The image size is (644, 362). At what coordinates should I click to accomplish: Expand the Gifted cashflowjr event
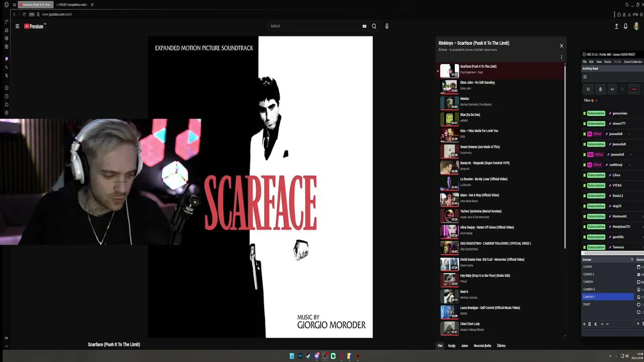coord(629,165)
